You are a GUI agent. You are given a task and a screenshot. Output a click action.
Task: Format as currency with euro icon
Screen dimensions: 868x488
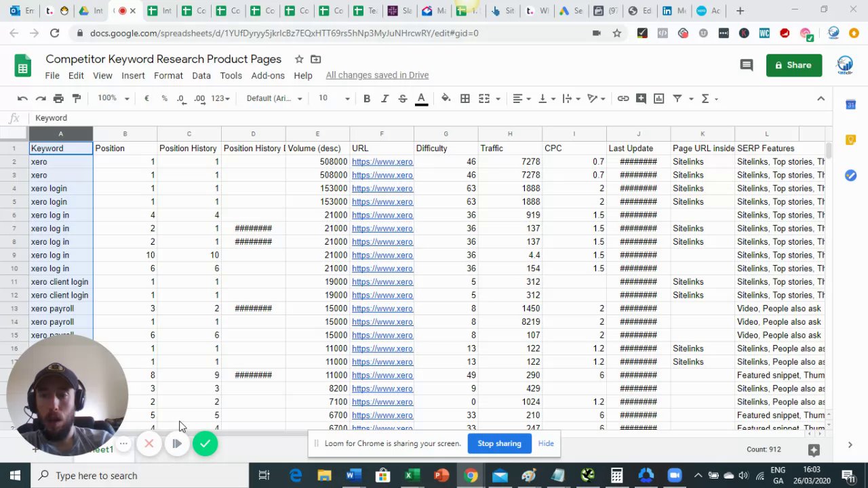coord(146,98)
